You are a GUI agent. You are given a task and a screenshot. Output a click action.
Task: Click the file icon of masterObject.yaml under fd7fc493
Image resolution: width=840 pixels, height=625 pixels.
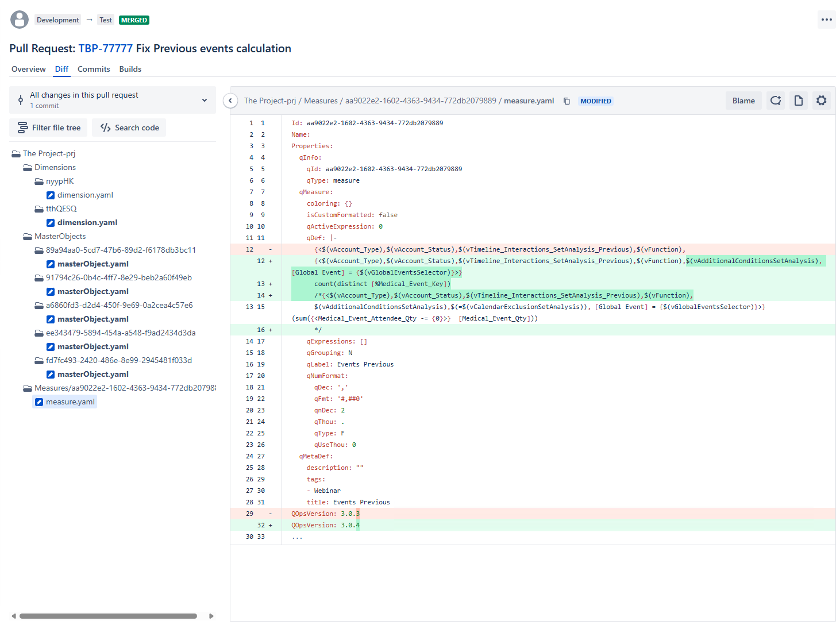pos(51,375)
